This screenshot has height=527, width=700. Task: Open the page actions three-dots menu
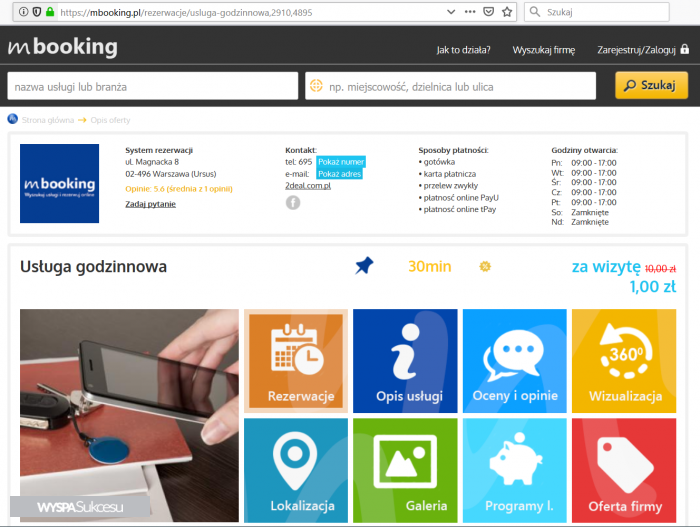click(470, 12)
